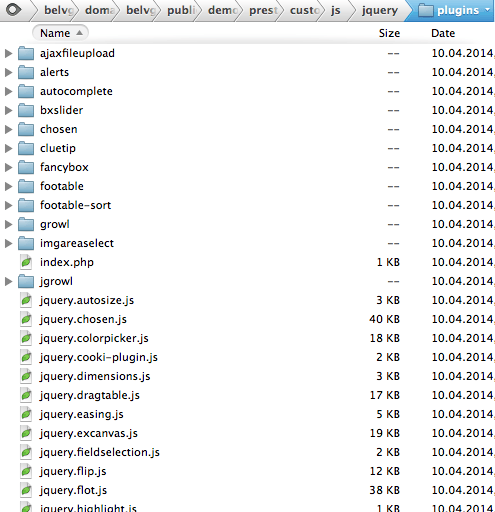The image size is (495, 512).
Task: Go to demo folder in breadcrumb
Action: 223,10
